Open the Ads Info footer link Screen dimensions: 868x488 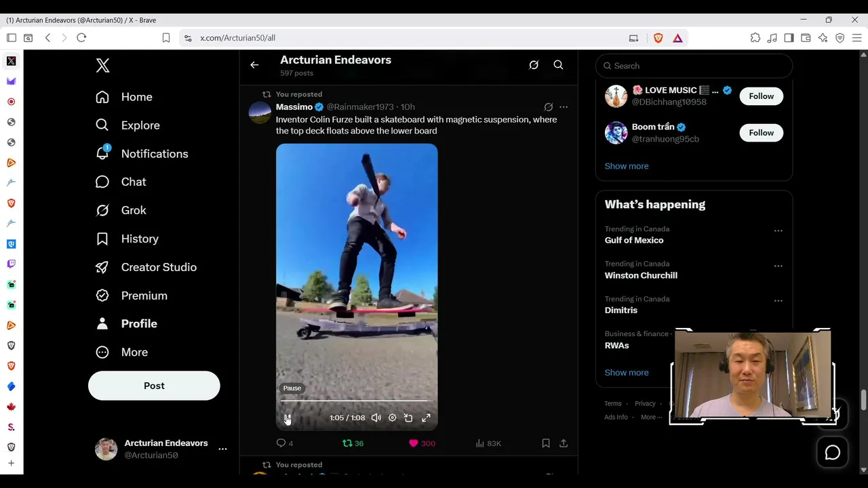(616, 418)
